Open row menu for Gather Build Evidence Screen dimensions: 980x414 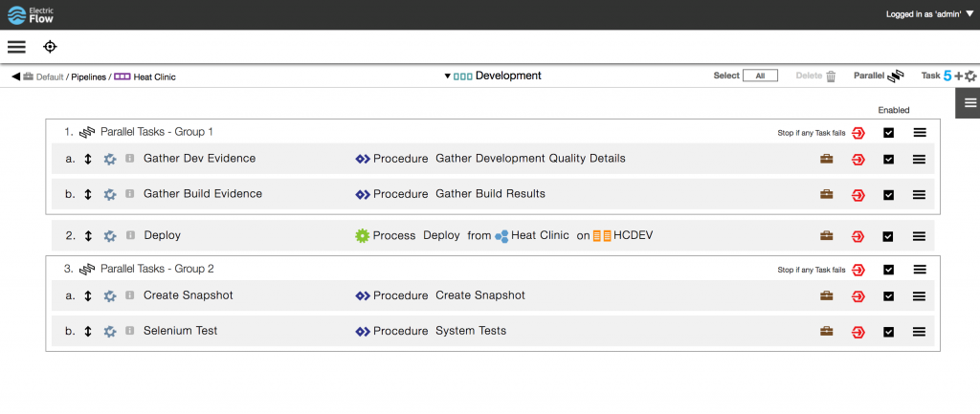tap(920, 195)
